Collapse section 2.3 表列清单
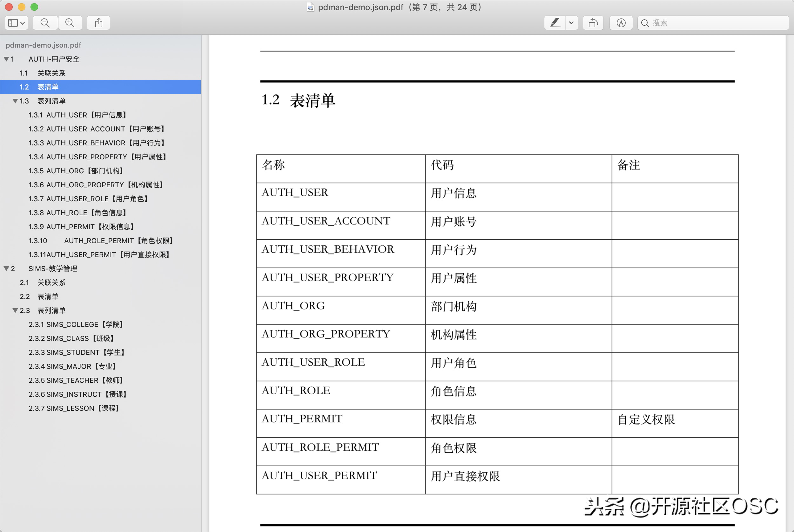Screen dimensions: 794x532 (x=15, y=310)
